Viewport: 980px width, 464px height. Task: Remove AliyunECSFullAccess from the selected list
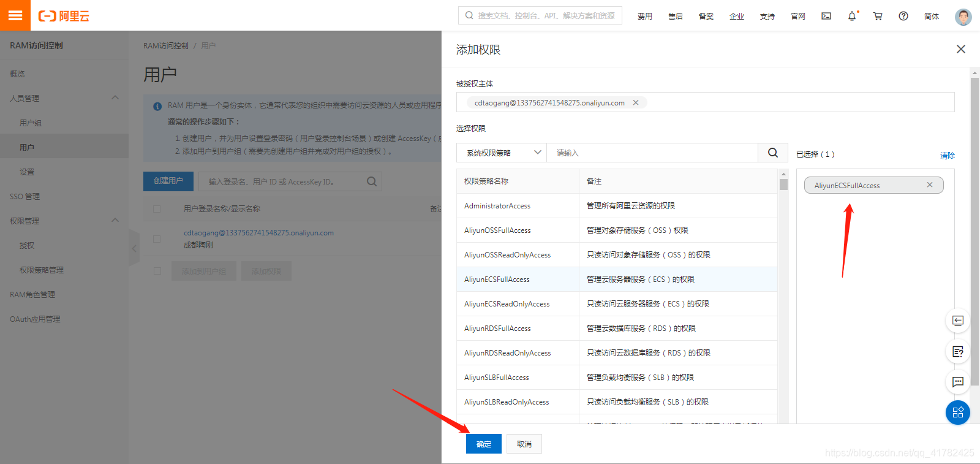tap(930, 185)
